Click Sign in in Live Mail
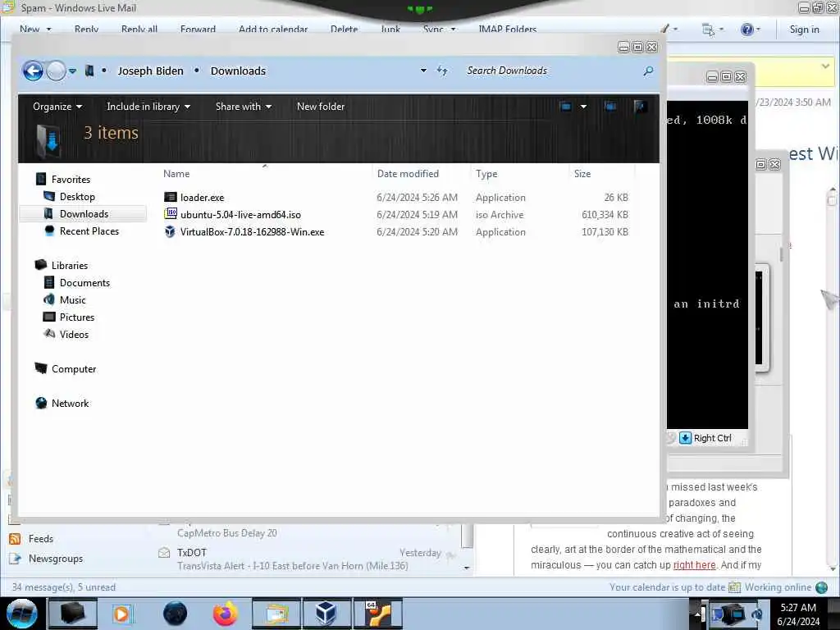840x630 pixels. [804, 30]
